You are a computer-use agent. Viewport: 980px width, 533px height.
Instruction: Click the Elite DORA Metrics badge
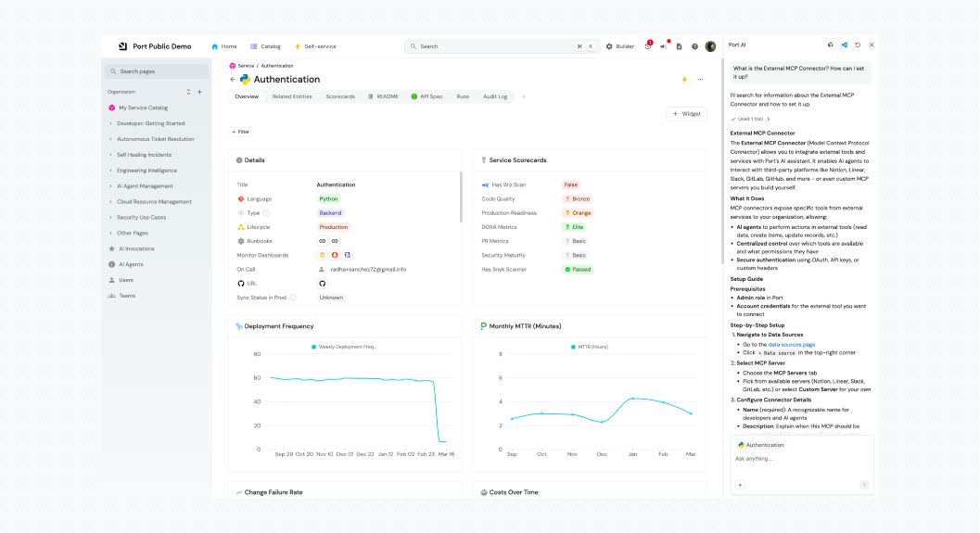[575, 227]
